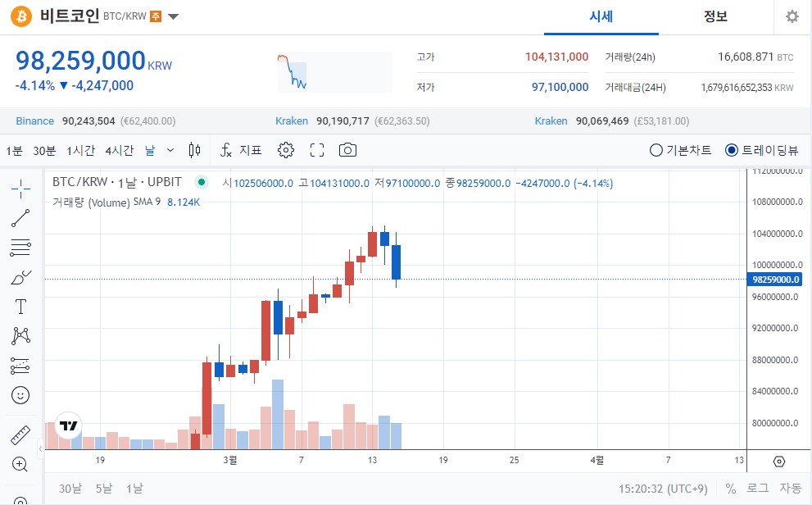Toggle fullscreen chart mode
The image size is (812, 505).
coord(317,150)
